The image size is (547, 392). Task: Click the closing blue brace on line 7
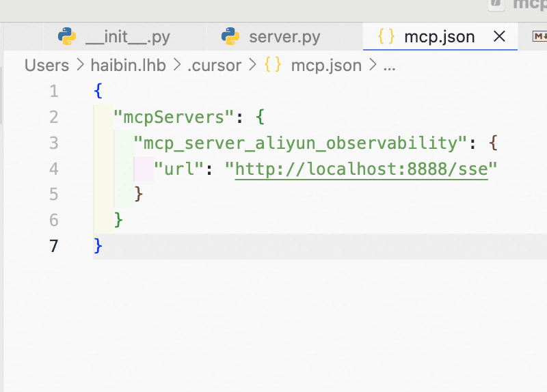point(98,246)
